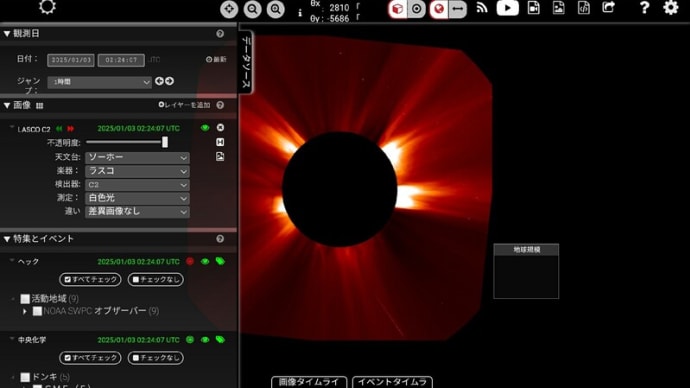Click the info 'i' coordinates icon
This screenshot has width=690, height=388.
[x=300, y=13]
